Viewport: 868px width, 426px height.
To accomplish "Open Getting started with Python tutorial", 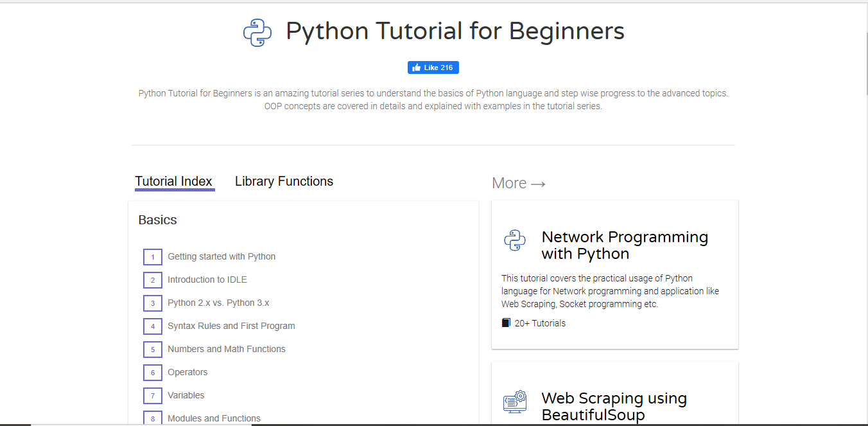I will (x=221, y=256).
